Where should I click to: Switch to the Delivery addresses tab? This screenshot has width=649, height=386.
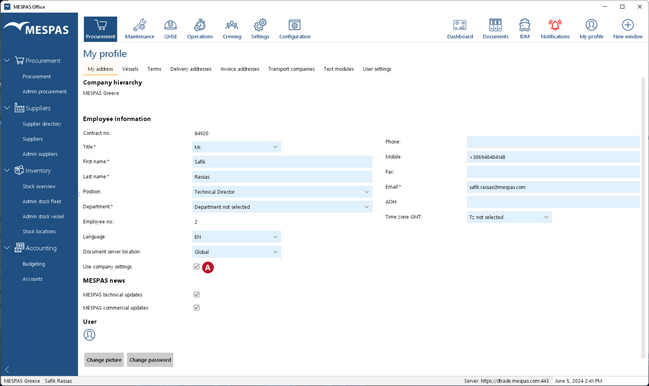pyautogui.click(x=191, y=69)
